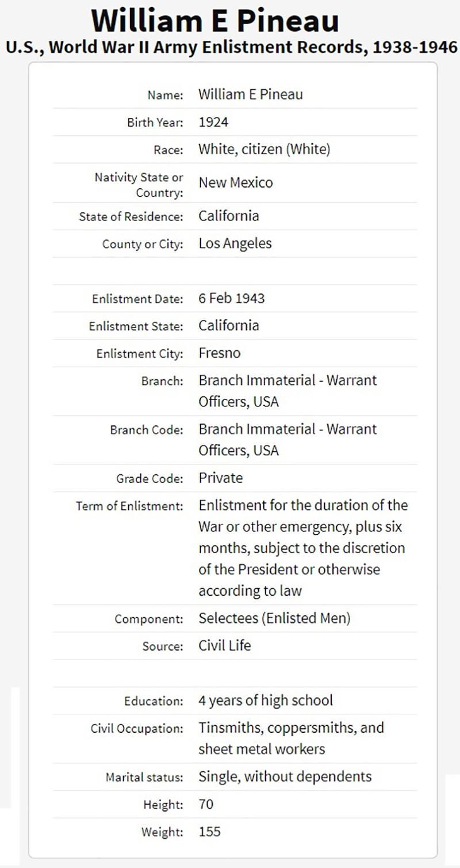This screenshot has height=868, width=460.
Task: Click the Race value White, citizen
Action: pyautogui.click(x=264, y=150)
